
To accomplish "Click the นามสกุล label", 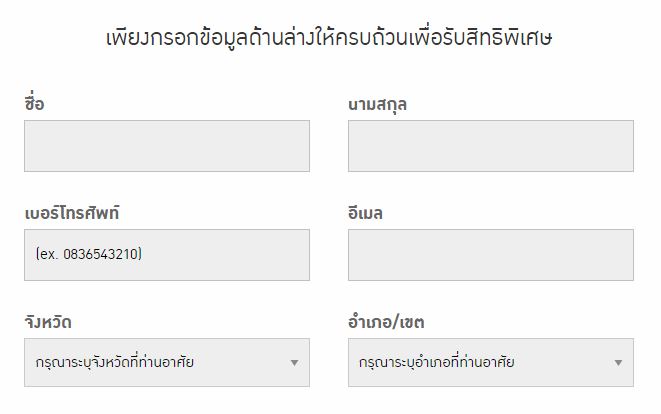I will click(x=378, y=104).
